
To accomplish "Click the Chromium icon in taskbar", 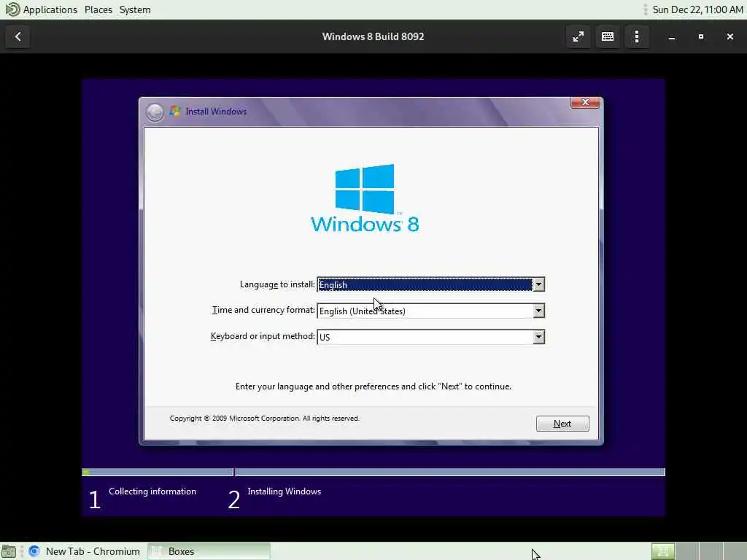I will [x=34, y=551].
